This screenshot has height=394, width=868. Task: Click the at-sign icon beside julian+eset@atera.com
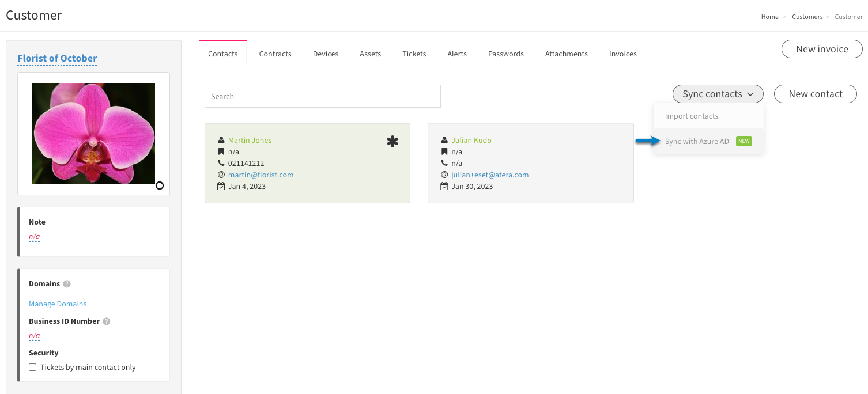pos(444,175)
